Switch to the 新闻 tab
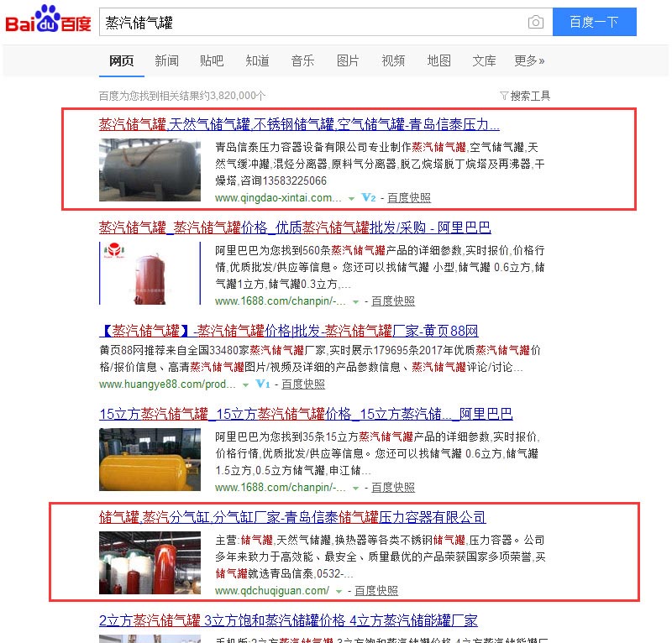 [x=166, y=60]
